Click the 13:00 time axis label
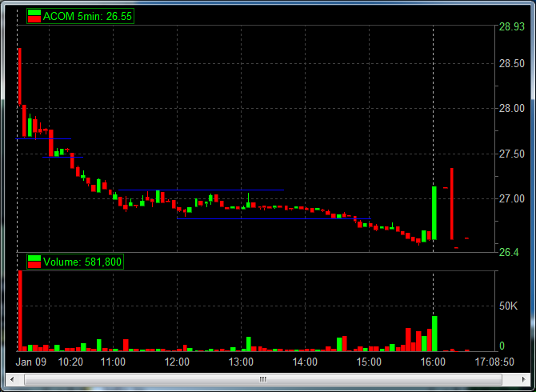 tap(241, 362)
